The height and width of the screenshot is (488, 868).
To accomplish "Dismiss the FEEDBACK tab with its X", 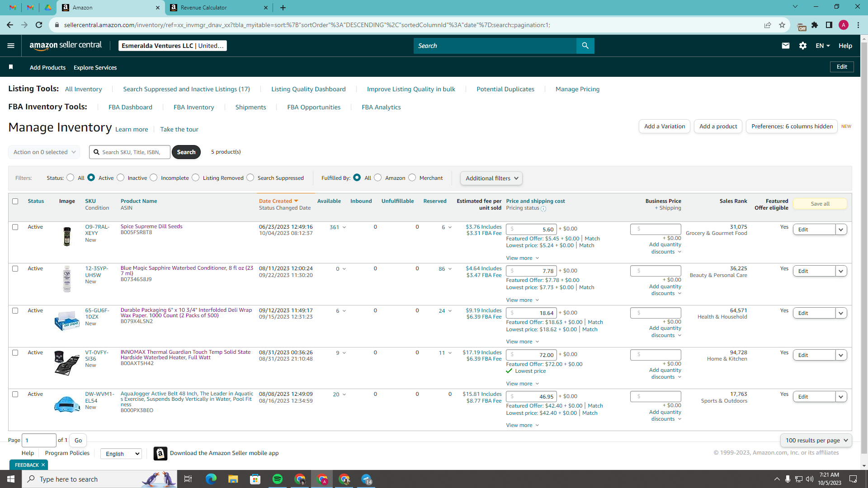I will pos(43,465).
